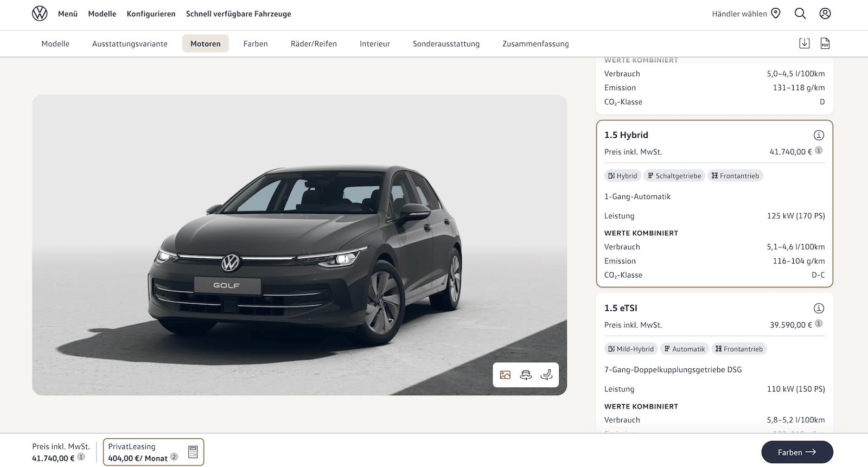Viewport: 868px width, 467px height.
Task: Switch to exterior car view icon
Action: (526, 375)
